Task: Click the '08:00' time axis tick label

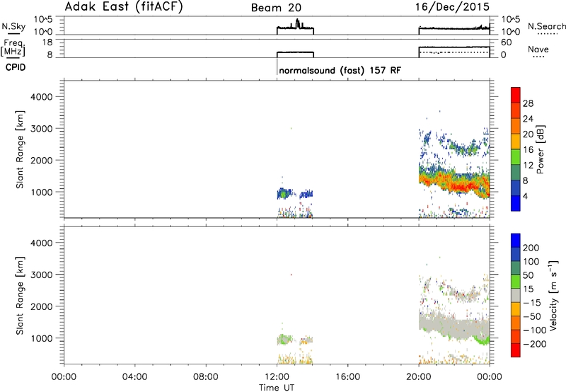Action: tap(206, 377)
